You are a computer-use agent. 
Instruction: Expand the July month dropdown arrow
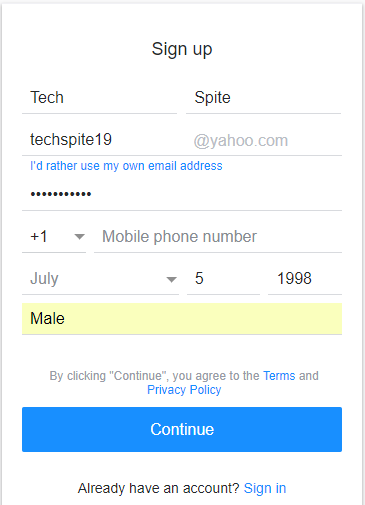pyautogui.click(x=171, y=279)
